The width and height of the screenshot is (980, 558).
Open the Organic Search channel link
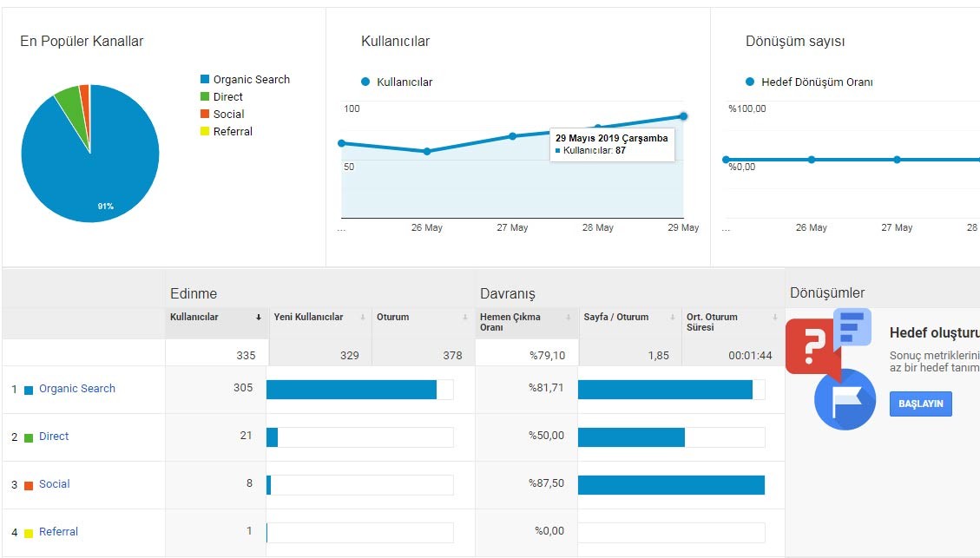[x=77, y=389]
